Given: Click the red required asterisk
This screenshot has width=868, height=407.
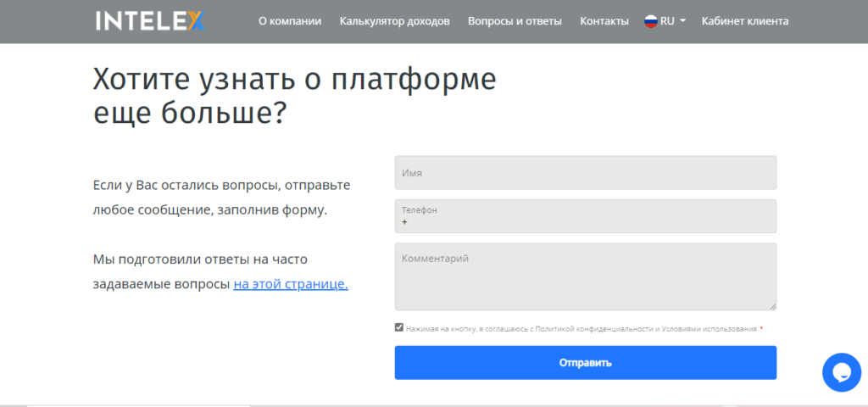Looking at the screenshot, I should (761, 329).
